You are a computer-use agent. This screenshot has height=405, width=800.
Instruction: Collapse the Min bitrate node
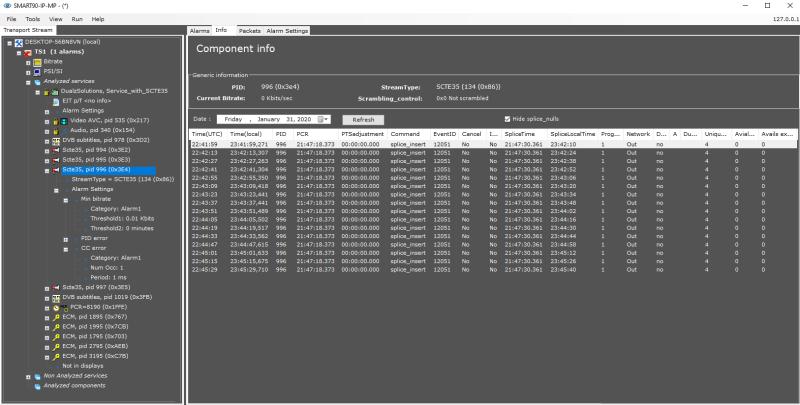(x=66, y=200)
